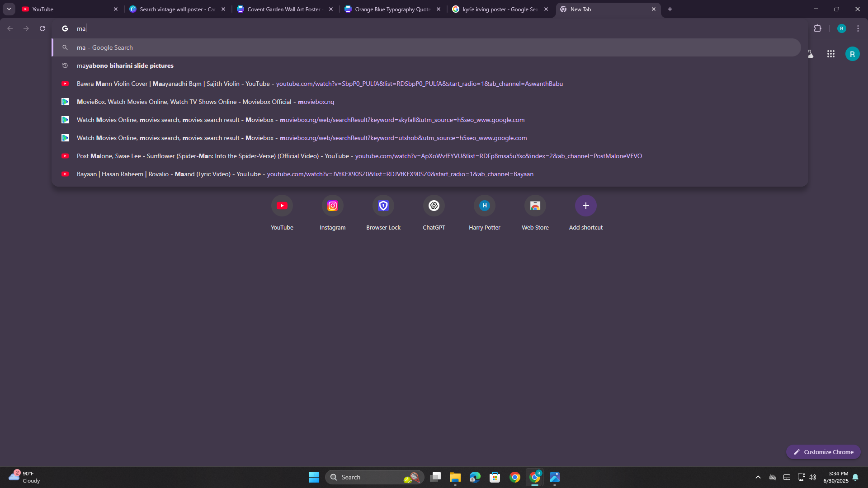Screen dimensions: 868x488
Task: Close the YouTube tab
Action: click(115, 9)
